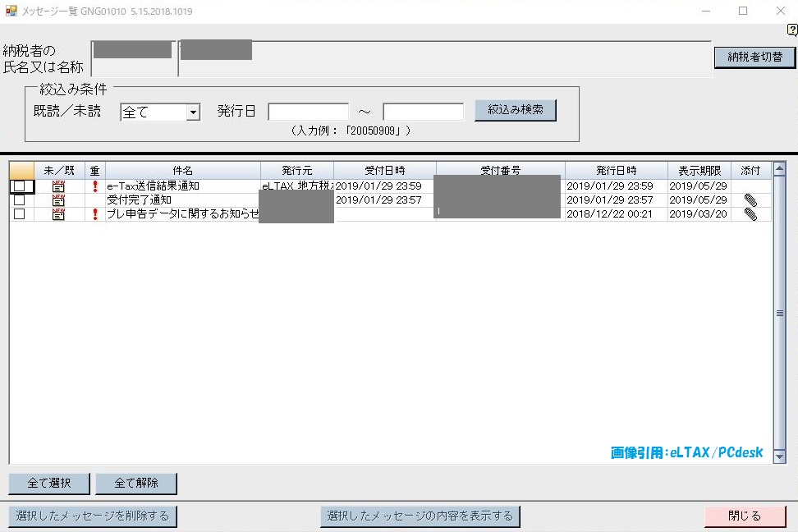Screen dimensions: 798x532
Task: Click the attachment paperclip for the 2018/12/22 message
Action: pos(750,213)
